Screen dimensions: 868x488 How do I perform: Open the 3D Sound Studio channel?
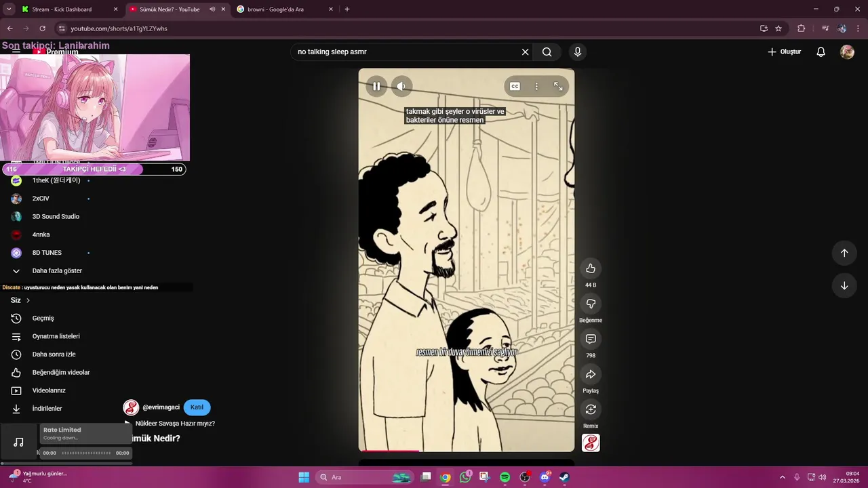pyautogui.click(x=56, y=216)
